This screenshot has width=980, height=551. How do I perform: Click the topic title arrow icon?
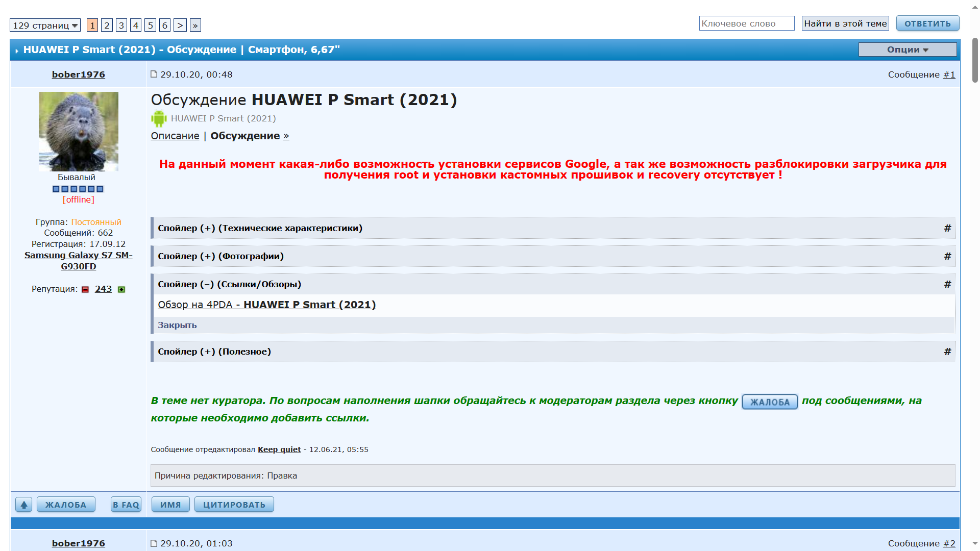coord(17,51)
